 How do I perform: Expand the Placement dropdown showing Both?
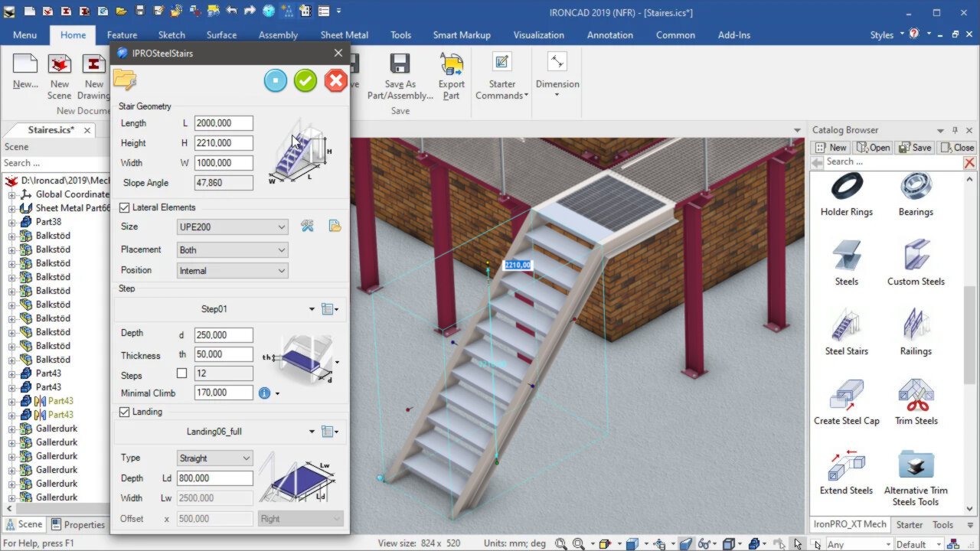232,250
